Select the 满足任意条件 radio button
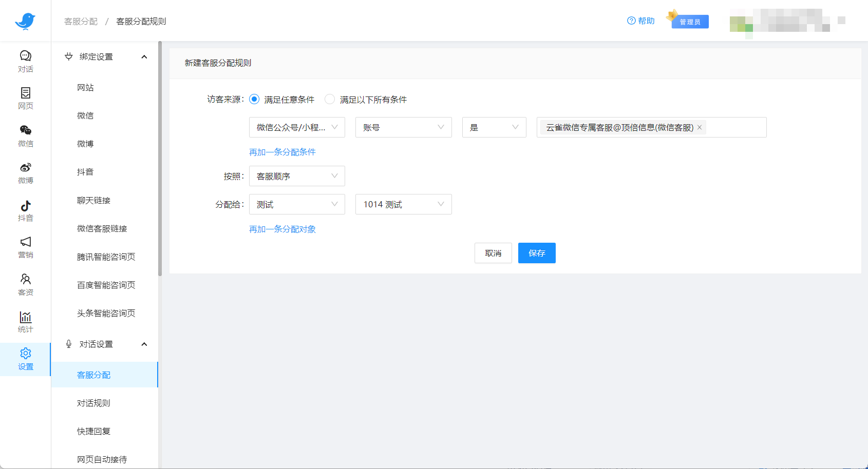 point(254,99)
